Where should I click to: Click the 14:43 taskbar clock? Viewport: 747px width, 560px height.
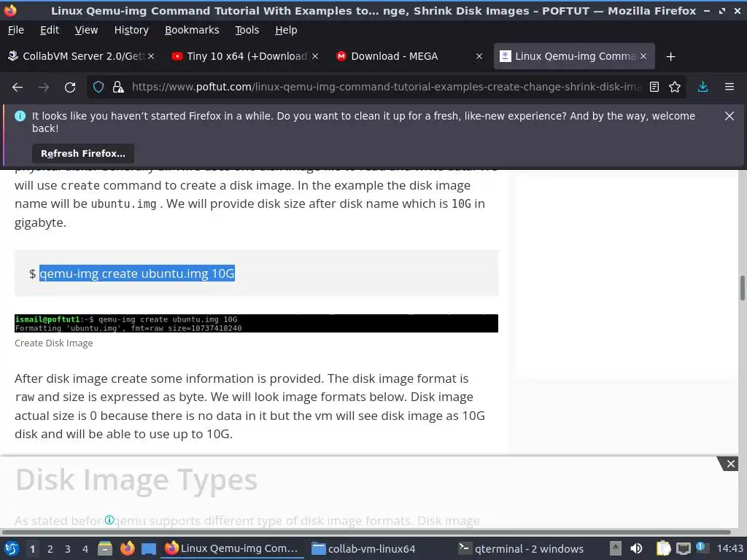729,548
